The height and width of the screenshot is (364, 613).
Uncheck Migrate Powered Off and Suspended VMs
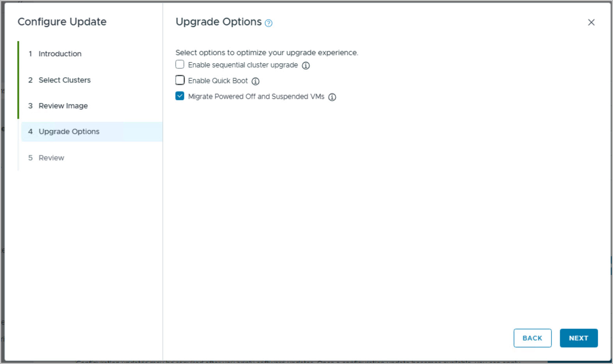click(x=180, y=96)
